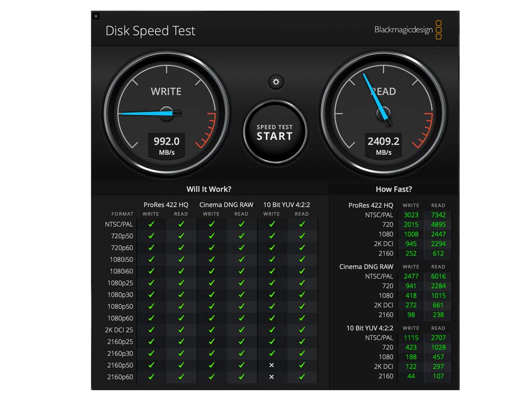532x404 pixels.
Task: Click the 7342 ProRes NTSC/PAL read value
Action: tap(438, 215)
